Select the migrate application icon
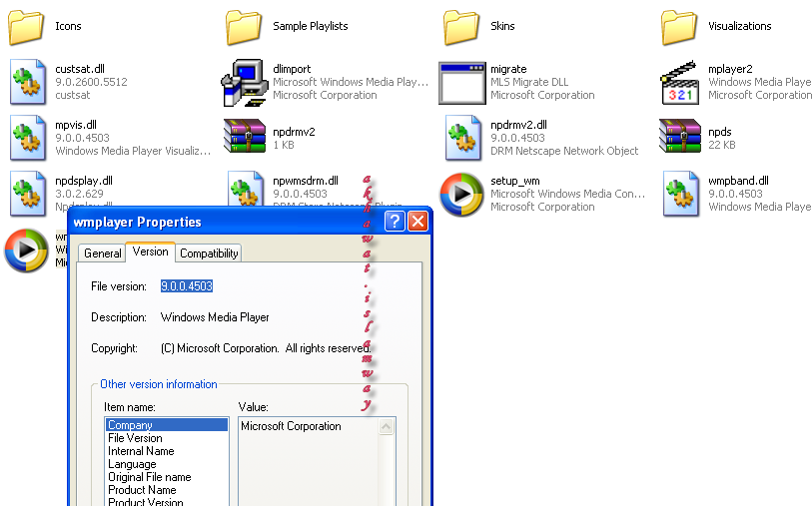 (x=461, y=83)
